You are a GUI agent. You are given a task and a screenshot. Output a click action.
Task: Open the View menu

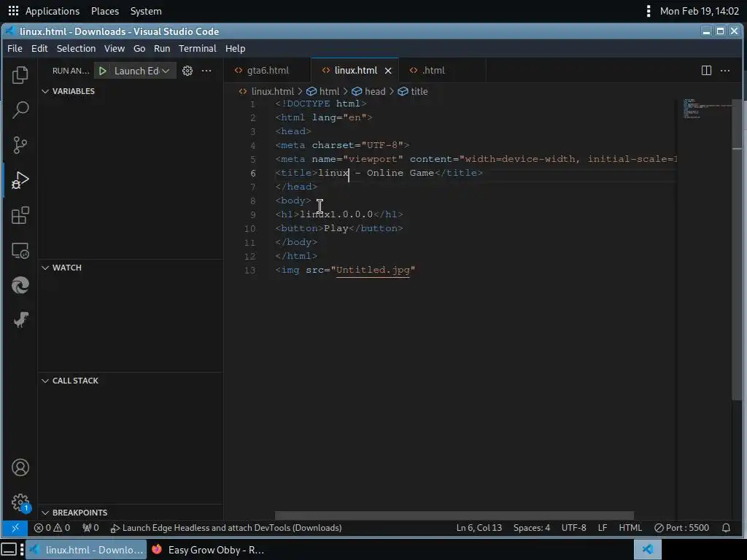(x=115, y=49)
